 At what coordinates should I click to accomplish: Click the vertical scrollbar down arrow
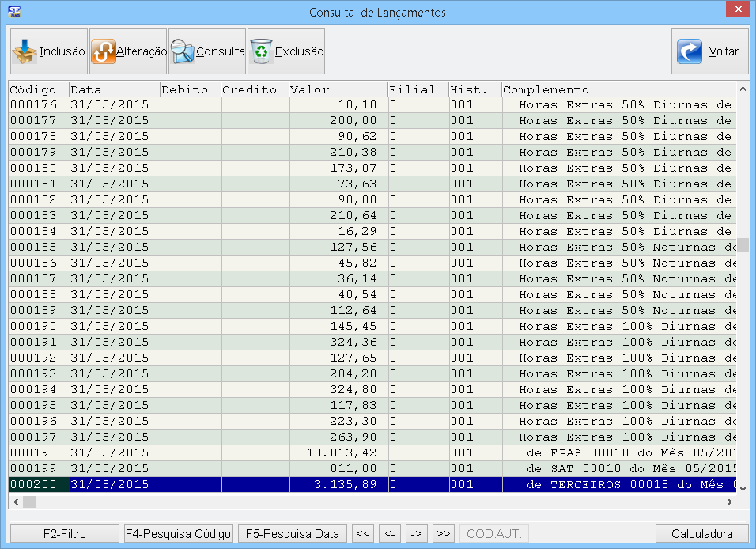coord(743,488)
